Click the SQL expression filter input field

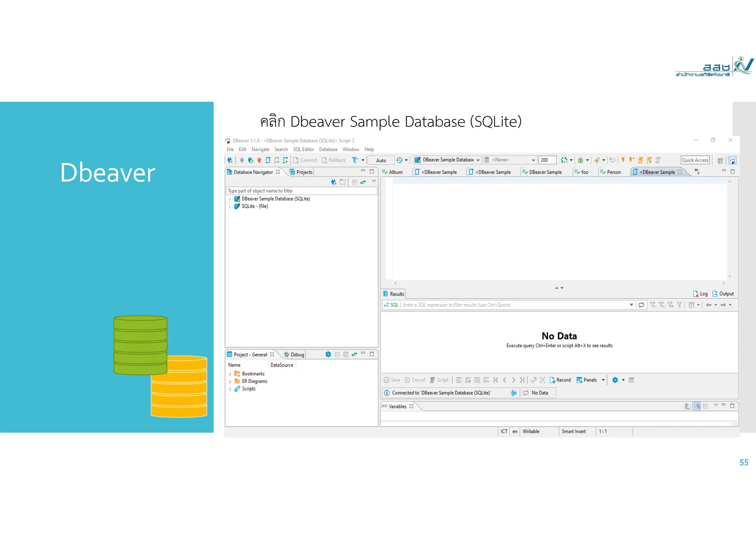point(515,305)
